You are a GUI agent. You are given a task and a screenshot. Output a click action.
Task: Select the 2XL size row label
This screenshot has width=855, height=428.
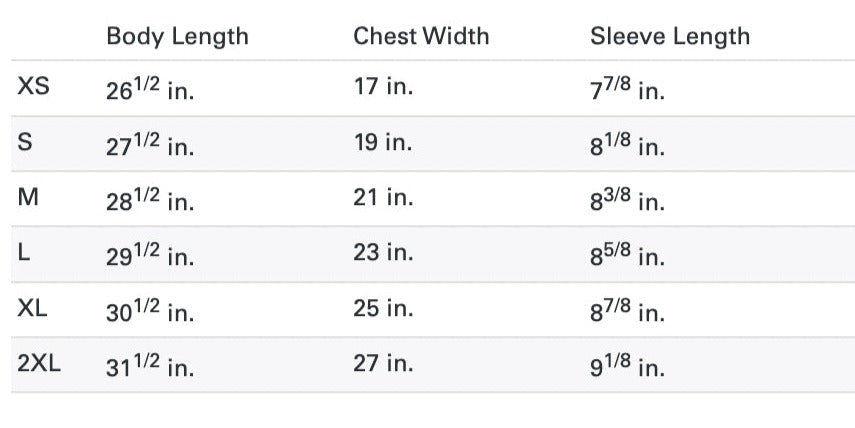[39, 364]
